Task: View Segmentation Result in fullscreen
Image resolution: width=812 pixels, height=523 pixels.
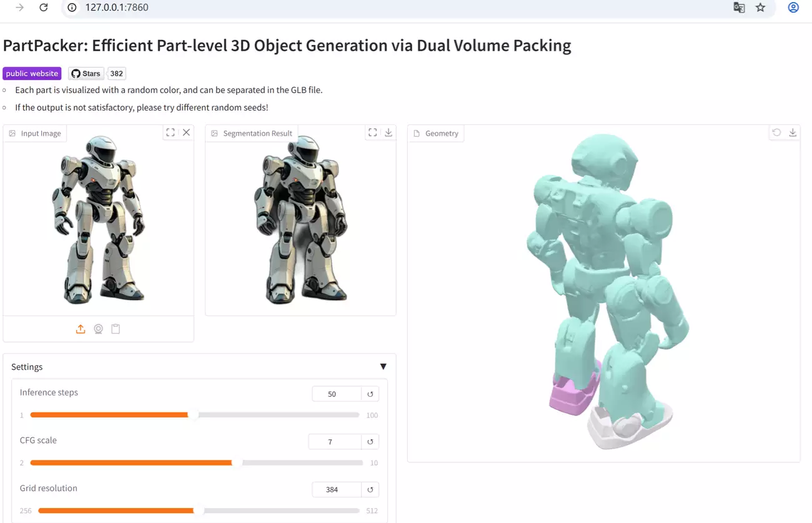Action: coord(372,132)
